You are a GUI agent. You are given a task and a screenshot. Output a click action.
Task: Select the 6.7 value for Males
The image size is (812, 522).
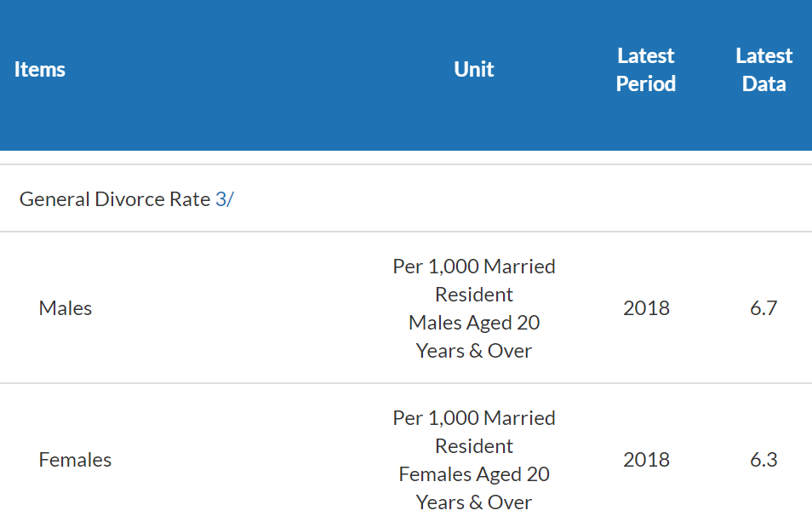[x=763, y=308]
